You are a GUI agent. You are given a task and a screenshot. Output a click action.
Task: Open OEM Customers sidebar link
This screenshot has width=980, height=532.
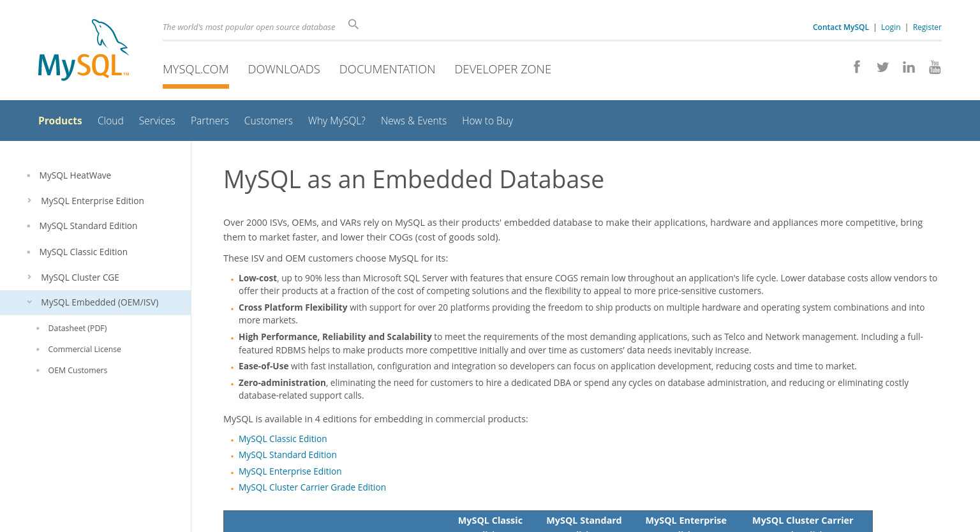[78, 370]
